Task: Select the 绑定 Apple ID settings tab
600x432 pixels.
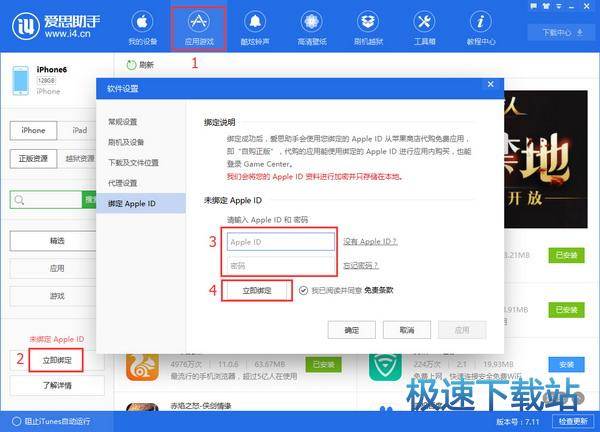Action: point(141,203)
